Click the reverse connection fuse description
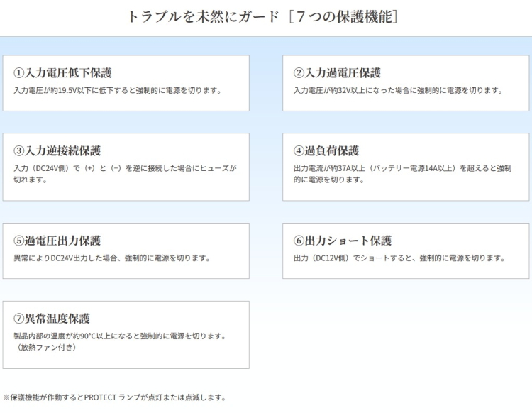This screenshot has height=413, width=532. (x=125, y=169)
